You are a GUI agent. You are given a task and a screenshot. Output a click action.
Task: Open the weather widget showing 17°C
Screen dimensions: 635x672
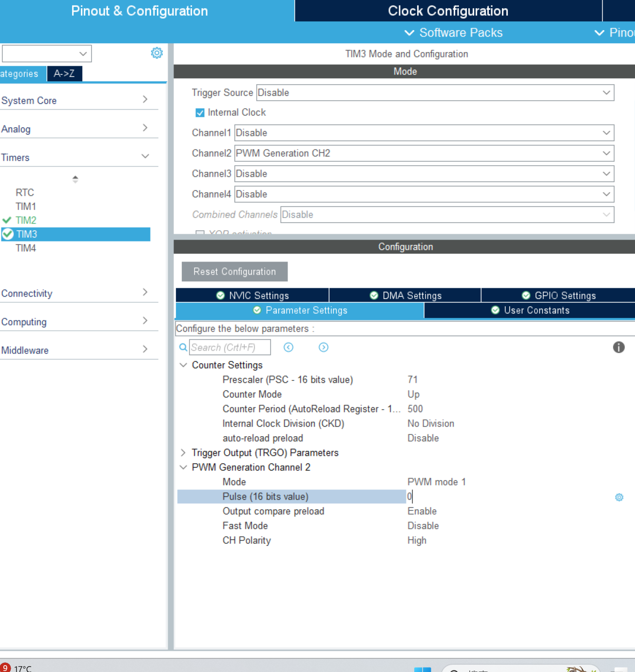click(x=17, y=668)
